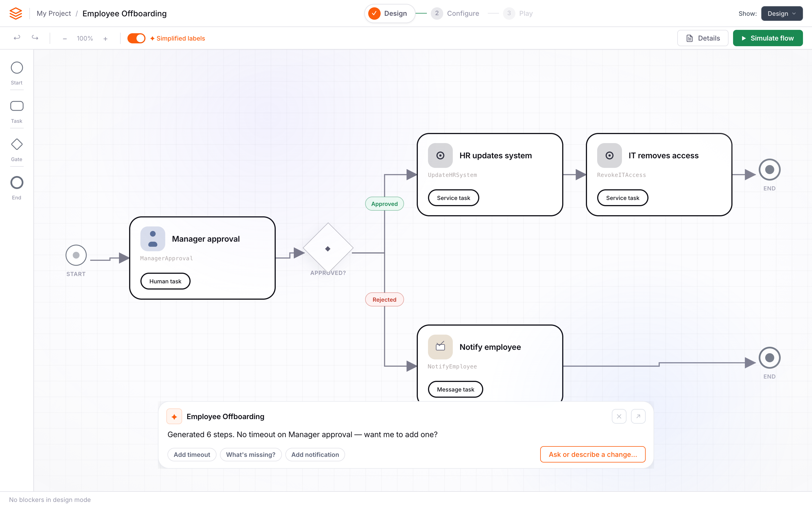Select the Gate node tool

click(16, 144)
